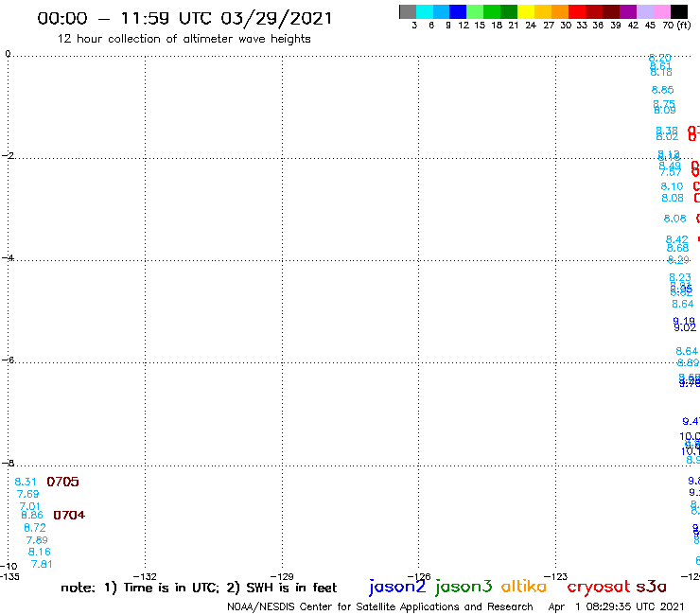Click wave height value 8.86
Viewport: 700px width, 615px height.
pos(32,515)
